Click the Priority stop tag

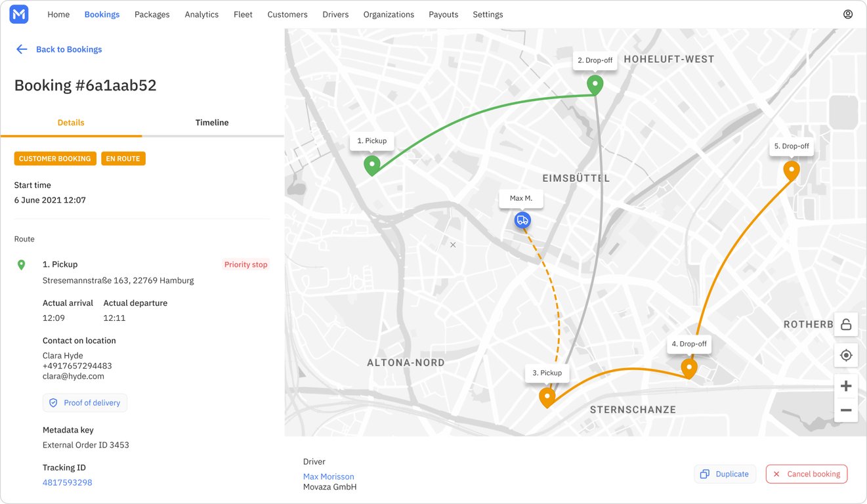click(x=246, y=264)
